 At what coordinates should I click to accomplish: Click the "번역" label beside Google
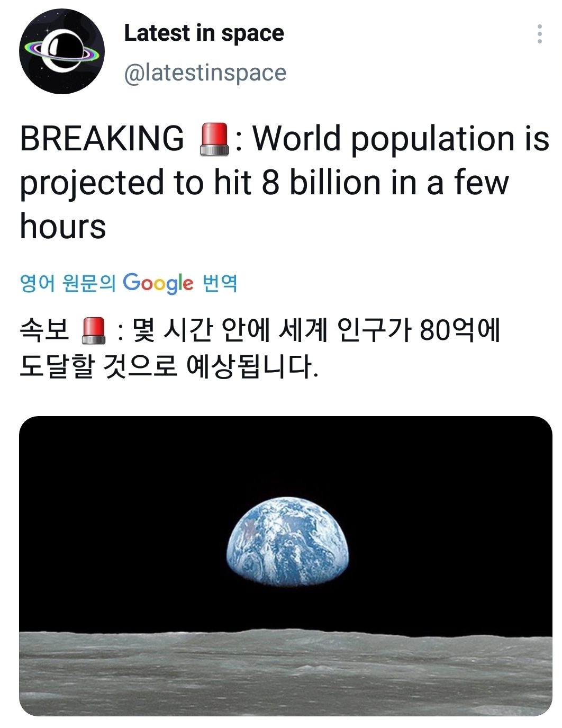(220, 283)
